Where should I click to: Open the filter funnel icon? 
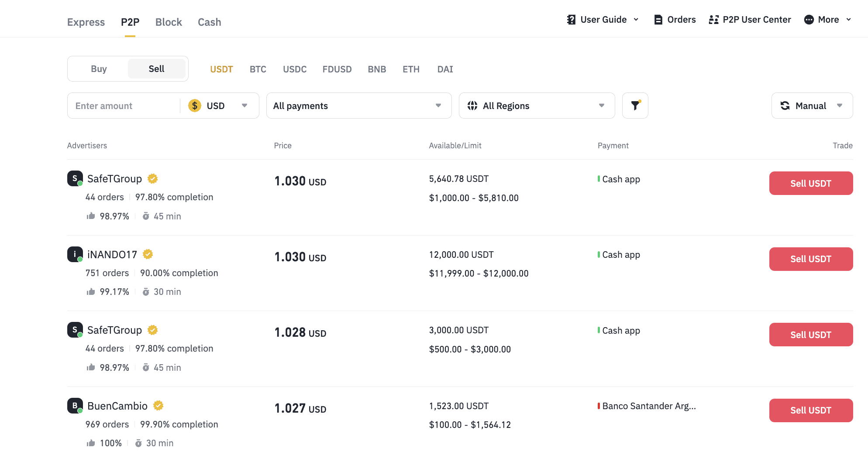(x=635, y=106)
